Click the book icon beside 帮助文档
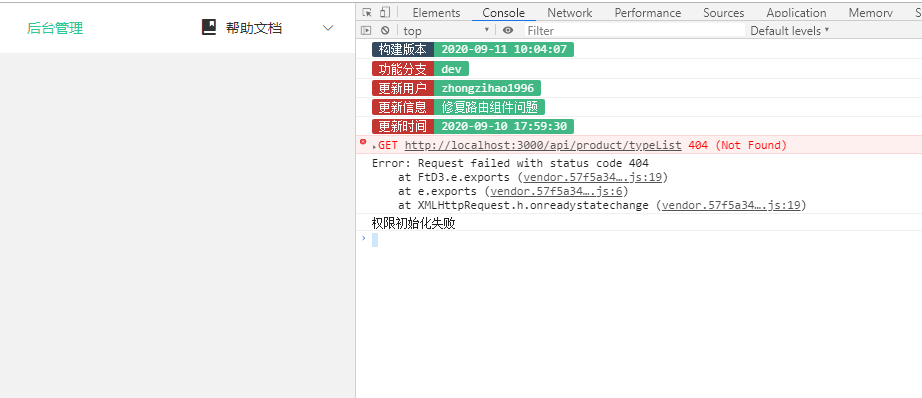This screenshot has height=398, width=922. tap(209, 27)
